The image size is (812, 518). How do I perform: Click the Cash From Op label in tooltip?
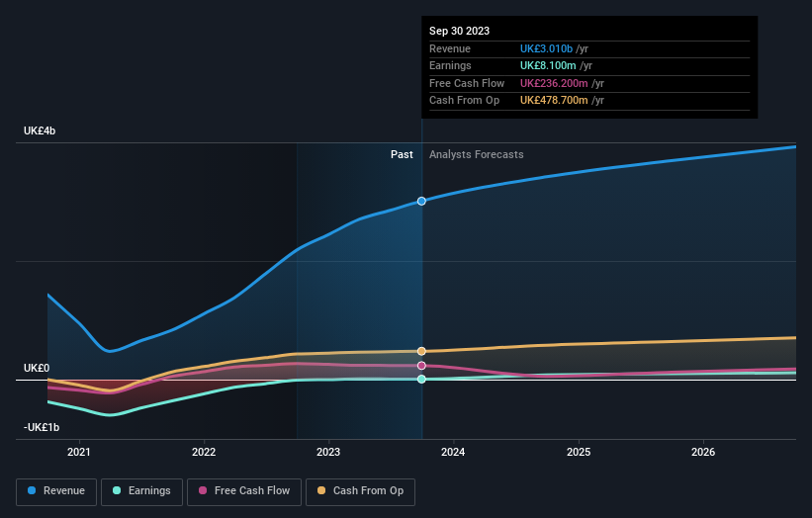[x=465, y=101]
